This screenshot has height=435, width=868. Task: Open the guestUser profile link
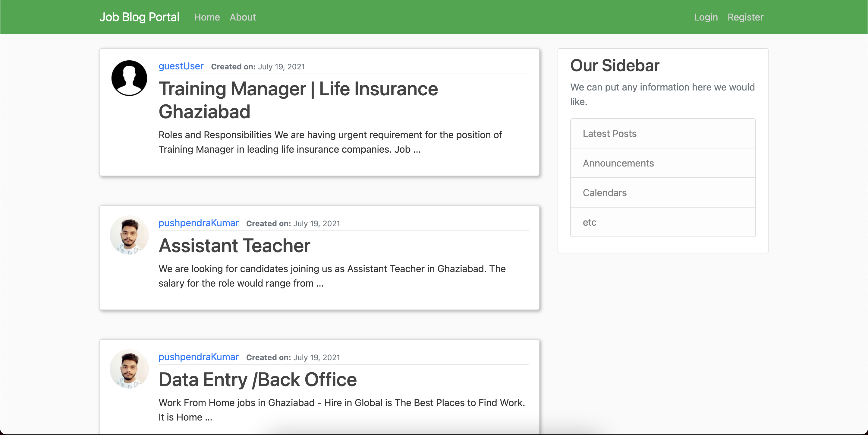181,66
